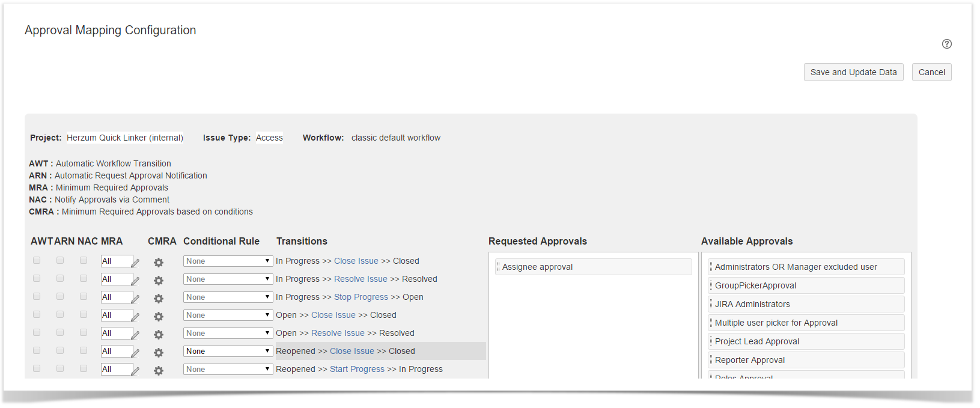Screen dimensions: 980x408
Task: Check NAC checkbox for Open Close Issue row
Action: (x=84, y=314)
